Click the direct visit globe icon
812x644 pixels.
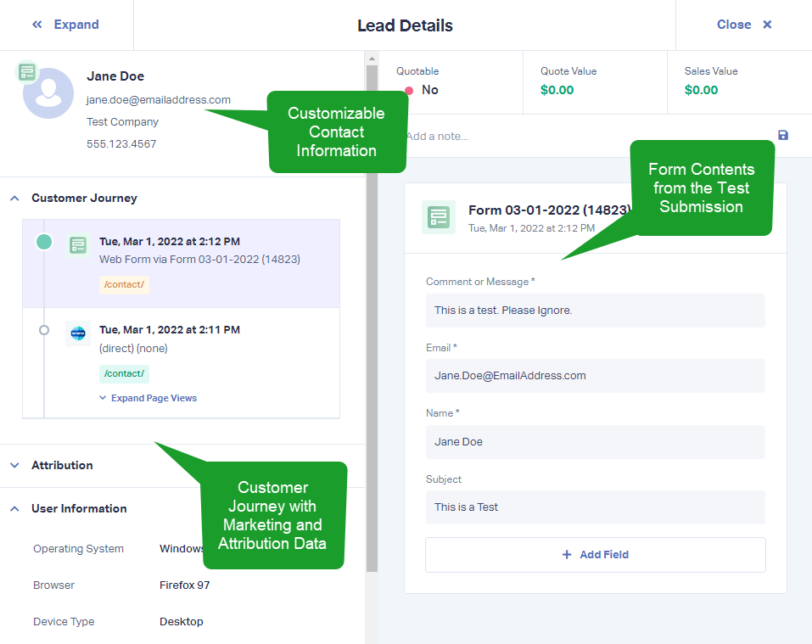point(78,333)
